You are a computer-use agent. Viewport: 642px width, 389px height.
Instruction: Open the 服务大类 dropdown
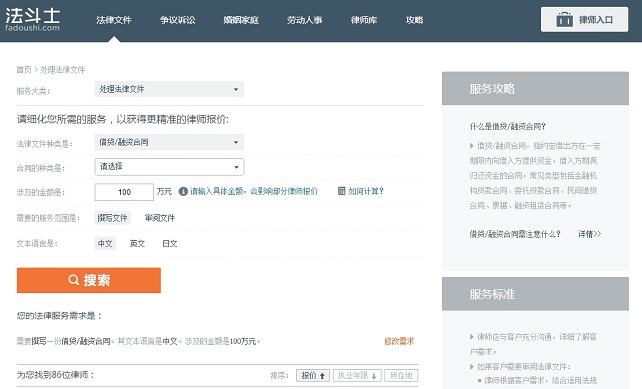pyautogui.click(x=169, y=89)
